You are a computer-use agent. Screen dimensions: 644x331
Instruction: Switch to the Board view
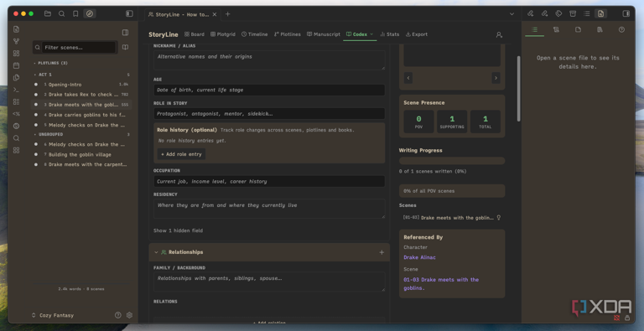pos(195,34)
